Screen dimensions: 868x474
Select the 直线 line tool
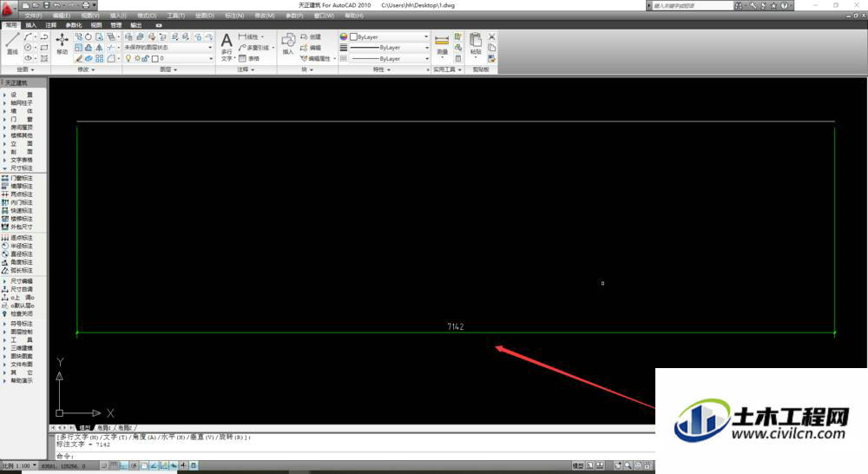(x=12, y=43)
